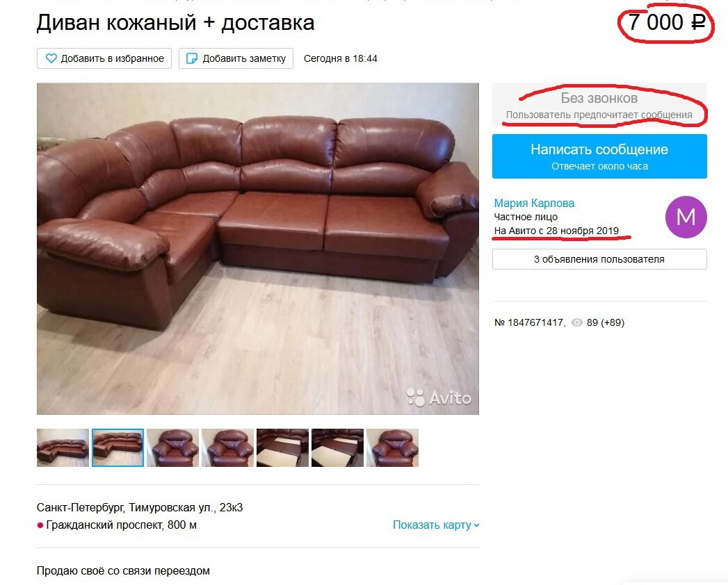This screenshot has width=728, height=585.
Task: Select the fourth armchair thumbnail
Action: click(x=227, y=447)
